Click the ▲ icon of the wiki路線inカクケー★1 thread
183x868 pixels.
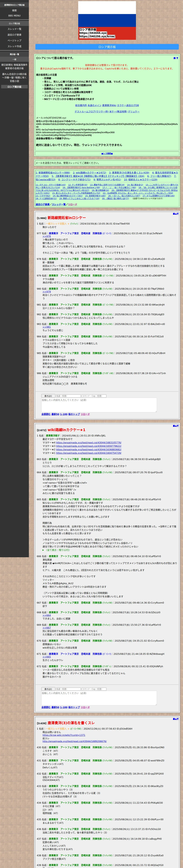(x=176, y=426)
